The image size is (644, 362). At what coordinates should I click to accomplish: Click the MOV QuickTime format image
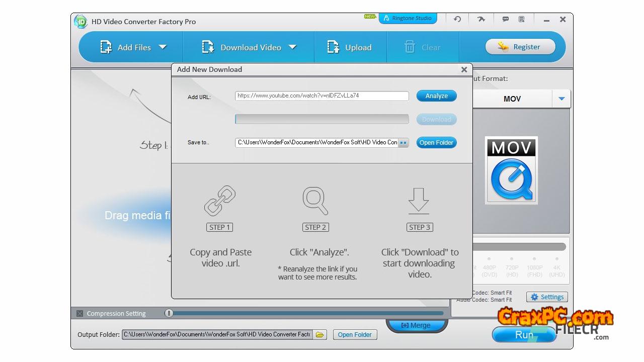tap(511, 170)
